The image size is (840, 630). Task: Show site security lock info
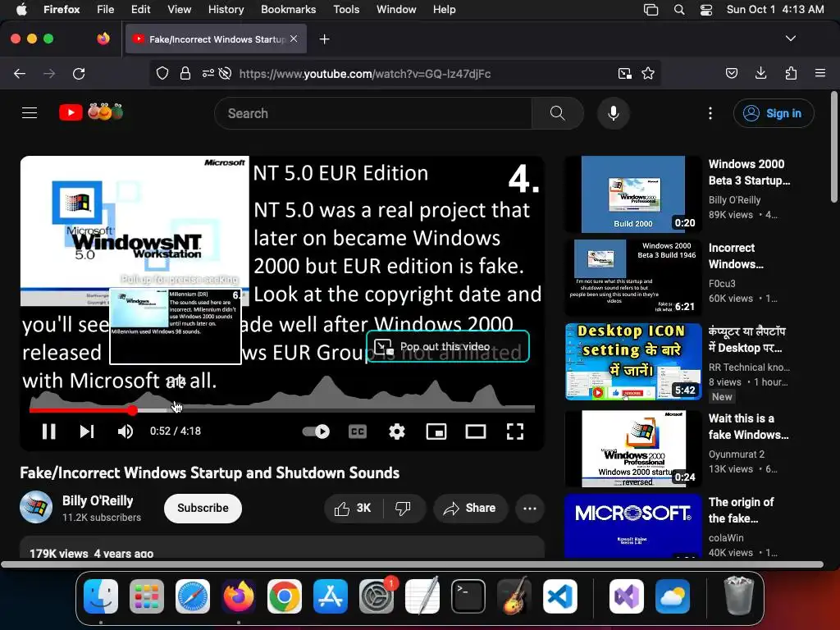pos(185,73)
